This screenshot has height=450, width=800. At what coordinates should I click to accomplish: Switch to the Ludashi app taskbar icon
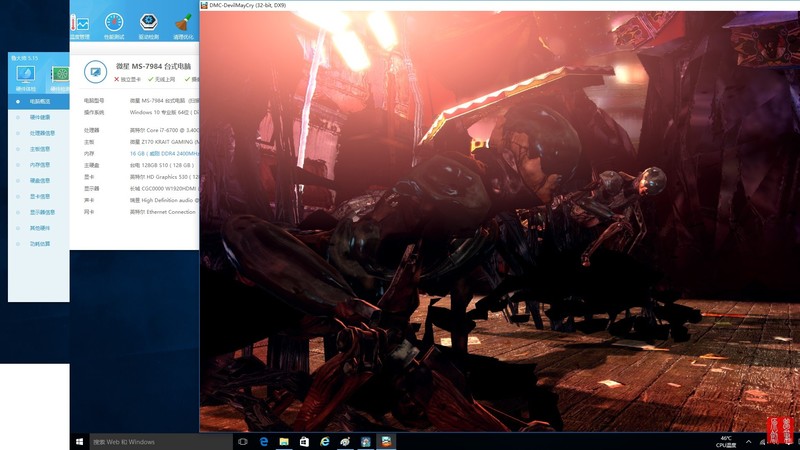(366, 442)
